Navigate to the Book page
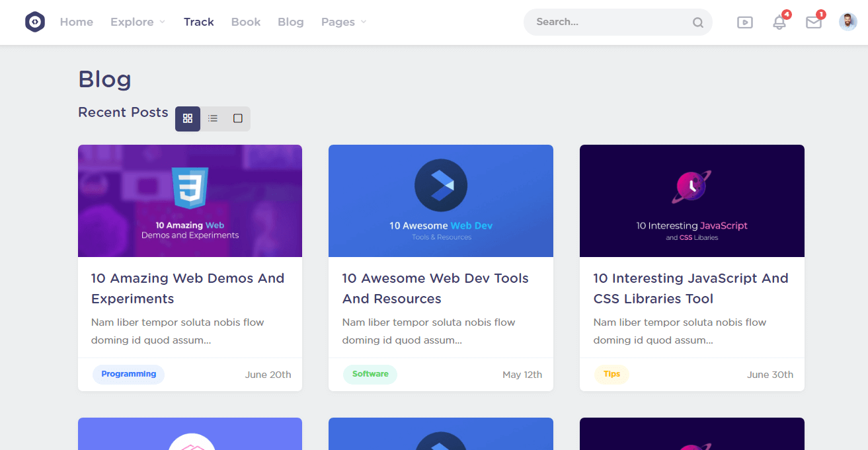Screen dimensions: 868x450 tap(246, 22)
